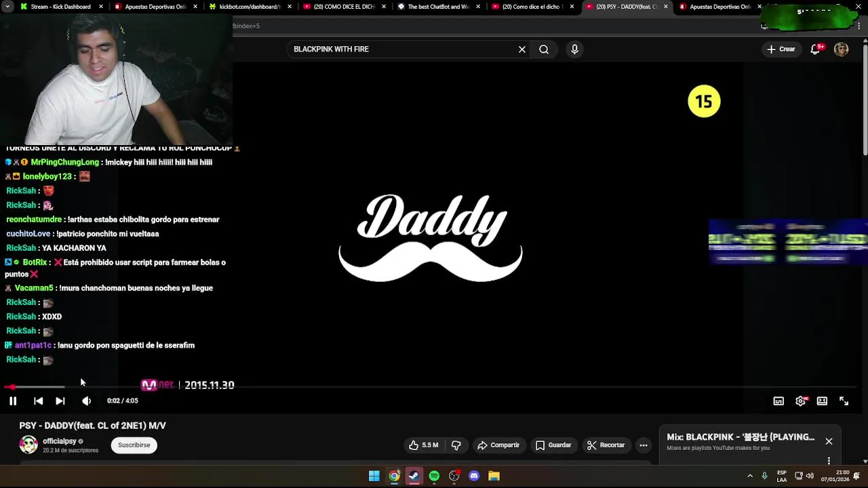Open ESP LAA language switcher
868x488 pixels.
coord(782,476)
